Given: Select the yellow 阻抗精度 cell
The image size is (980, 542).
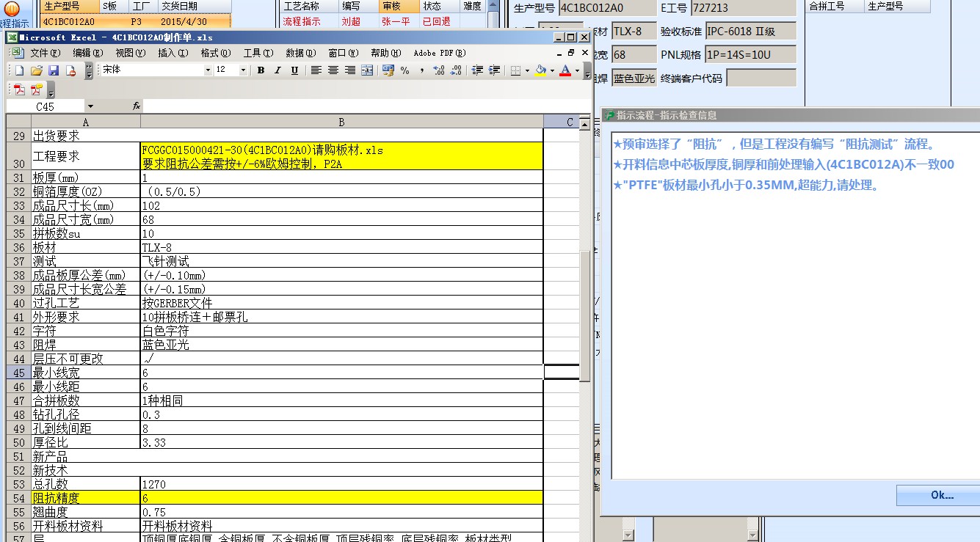Looking at the screenshot, I should (x=86, y=497).
